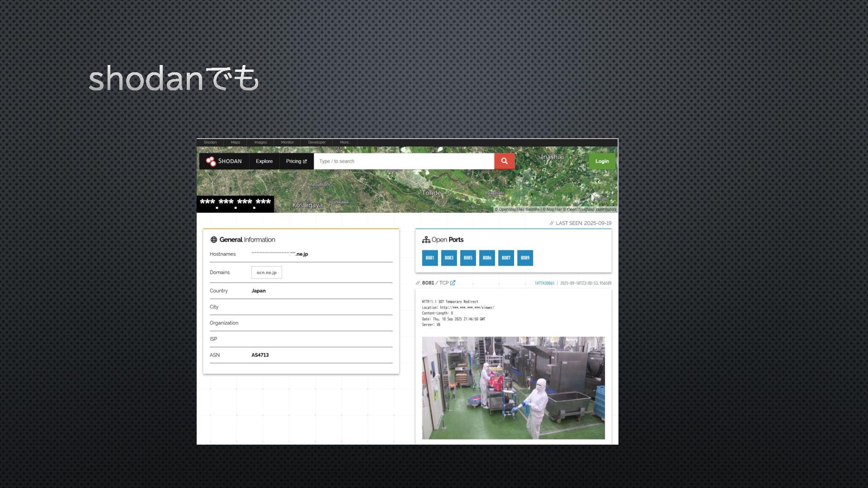The height and width of the screenshot is (488, 868).
Task: Click the Explore navigation link
Action: click(x=264, y=161)
